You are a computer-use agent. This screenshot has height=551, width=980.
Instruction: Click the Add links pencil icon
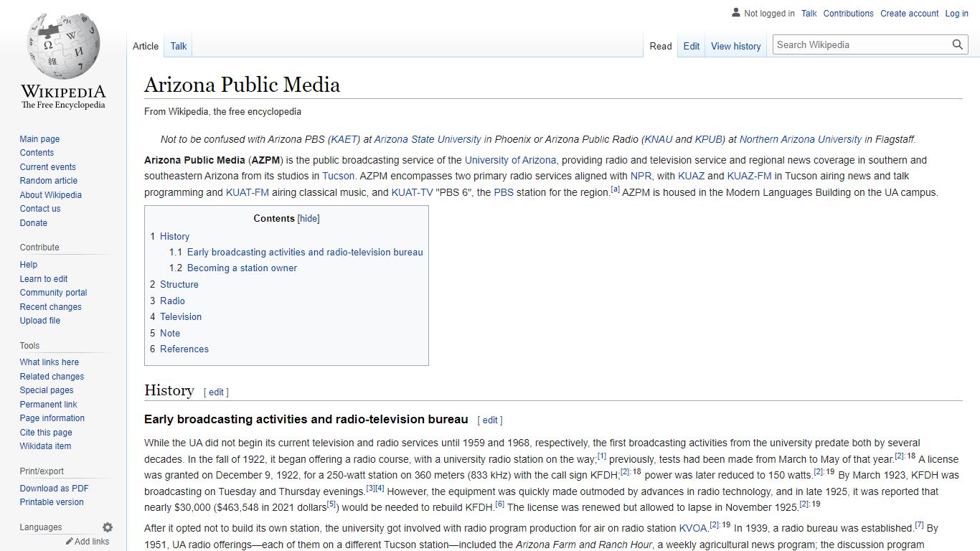coord(70,542)
